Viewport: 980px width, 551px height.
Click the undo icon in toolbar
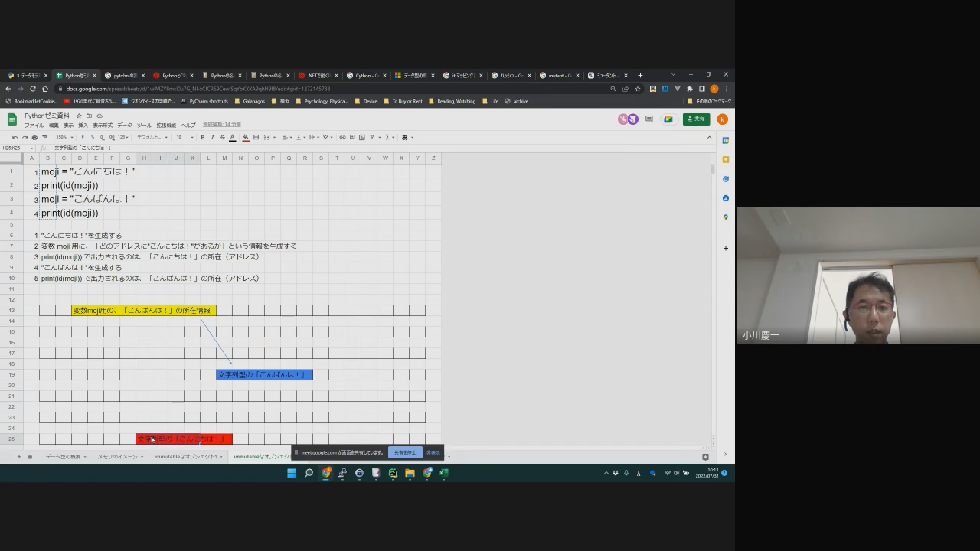point(15,138)
